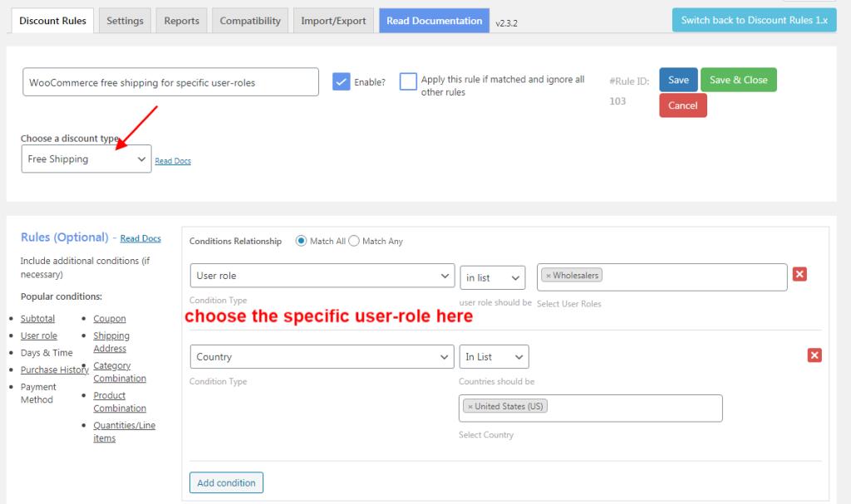Click the Category Combination condition link
Screen dimensions: 851x504
[x=120, y=372]
